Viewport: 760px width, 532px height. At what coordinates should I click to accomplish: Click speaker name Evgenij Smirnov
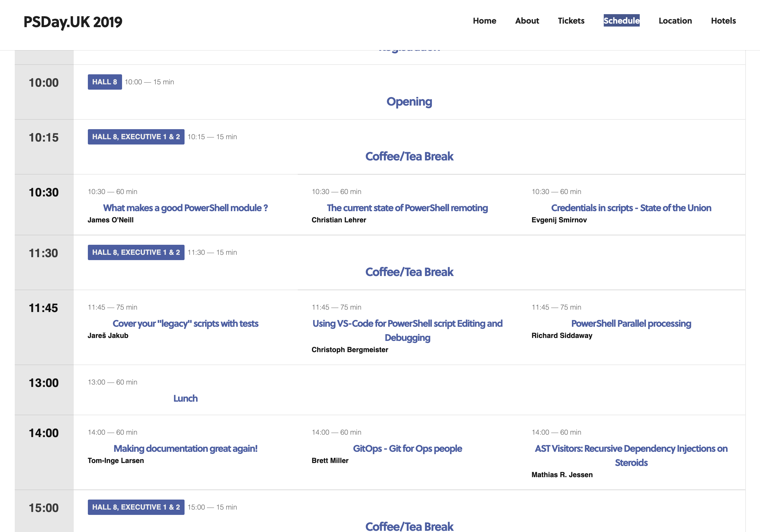click(559, 220)
